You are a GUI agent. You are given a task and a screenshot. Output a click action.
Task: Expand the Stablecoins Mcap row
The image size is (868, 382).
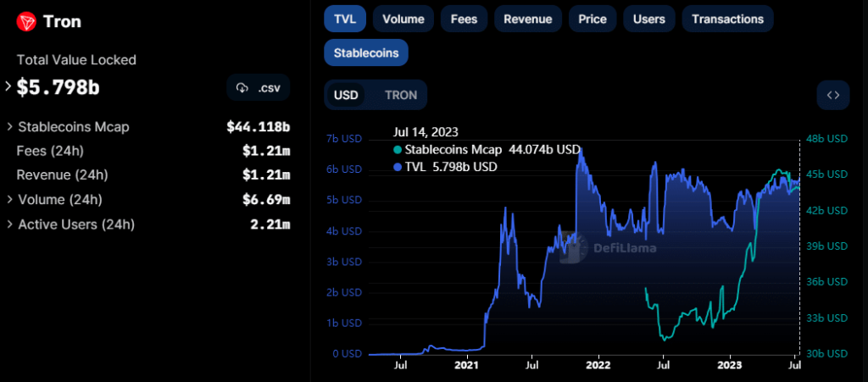click(x=10, y=127)
